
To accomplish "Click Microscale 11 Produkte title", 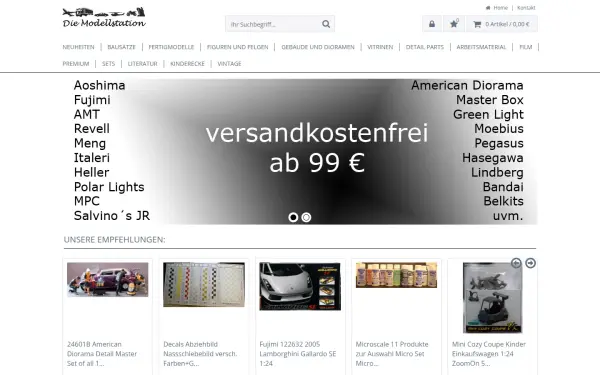I will pyautogui.click(x=392, y=354).
